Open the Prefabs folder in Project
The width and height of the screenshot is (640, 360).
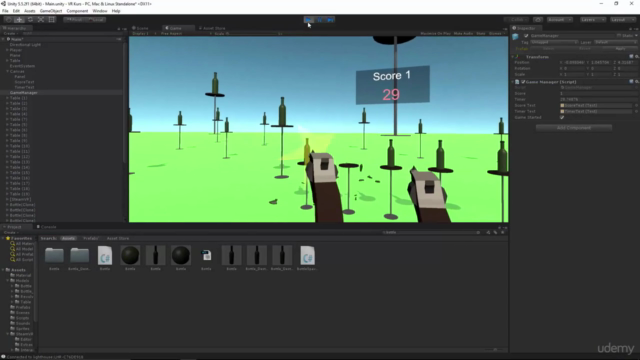click(23, 307)
